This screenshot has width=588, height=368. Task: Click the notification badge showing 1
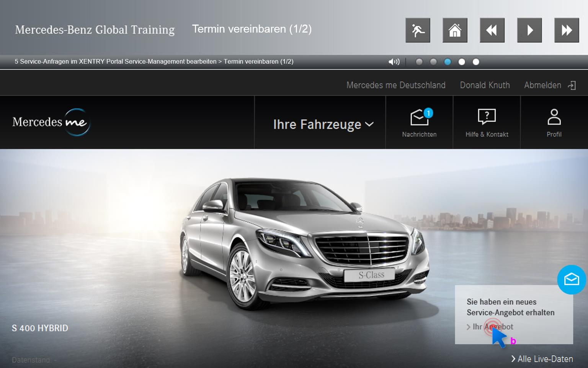(x=428, y=113)
